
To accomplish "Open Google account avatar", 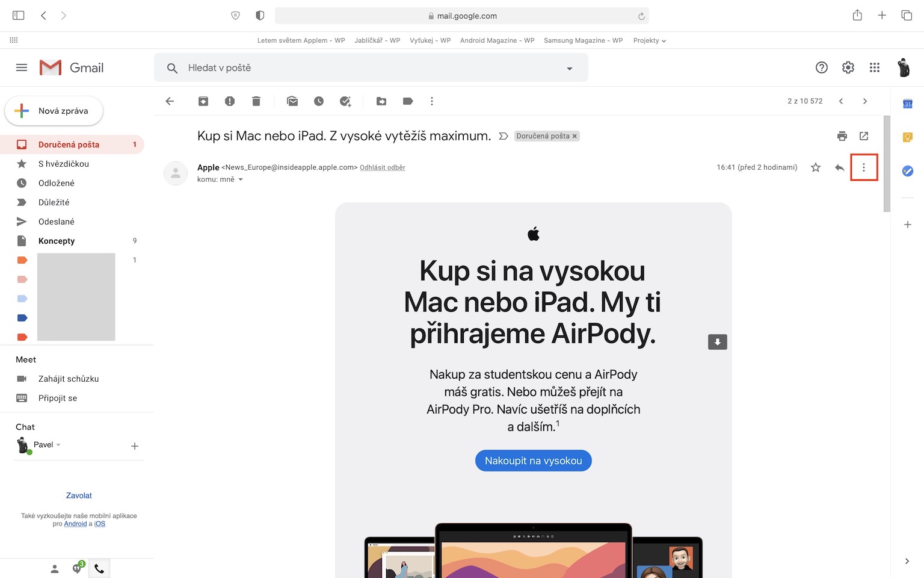I will click(904, 67).
